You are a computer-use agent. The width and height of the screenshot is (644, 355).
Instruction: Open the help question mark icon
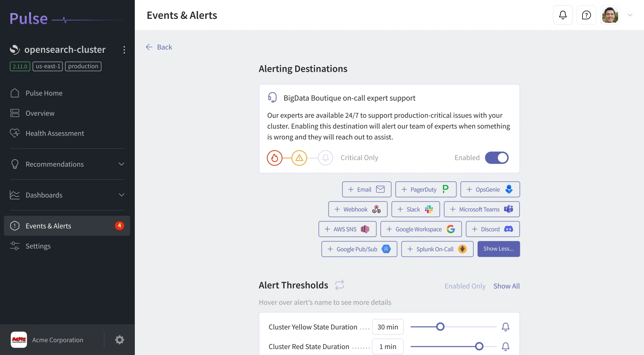click(x=586, y=15)
